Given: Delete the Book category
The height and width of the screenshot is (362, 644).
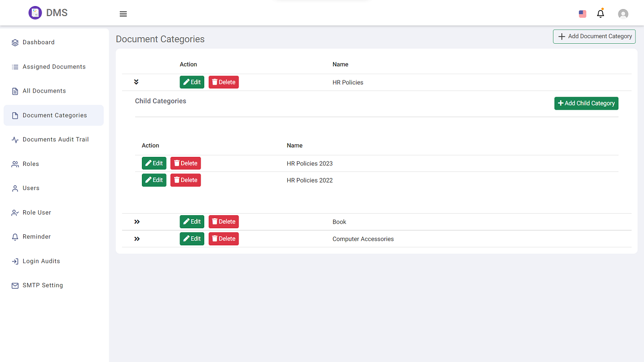Looking at the screenshot, I should click(x=224, y=222).
